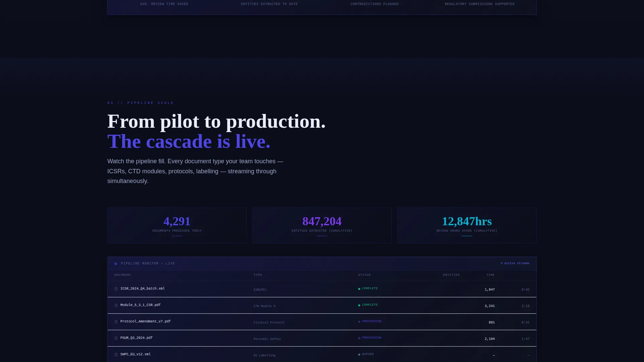Image resolution: width=644 pixels, height=362 pixels.
Task: Click the file icon beside PSUR_Q3_2024.pdf
Action: [x=116, y=338]
